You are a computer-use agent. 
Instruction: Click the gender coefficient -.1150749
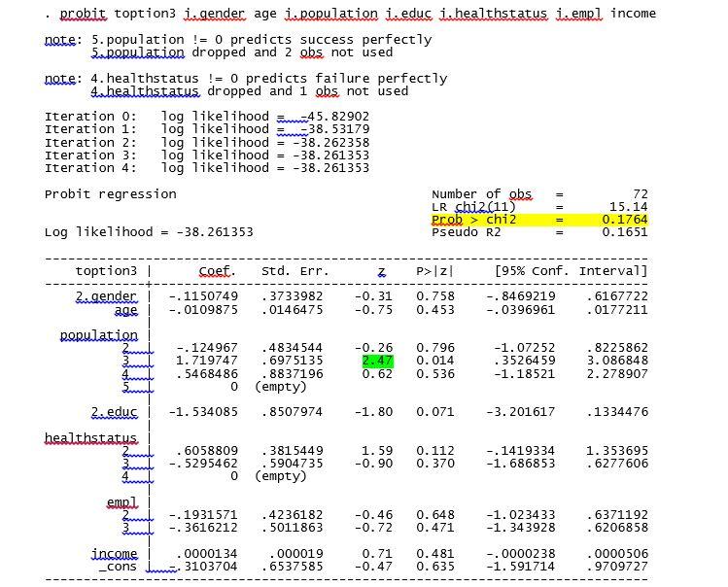203,296
